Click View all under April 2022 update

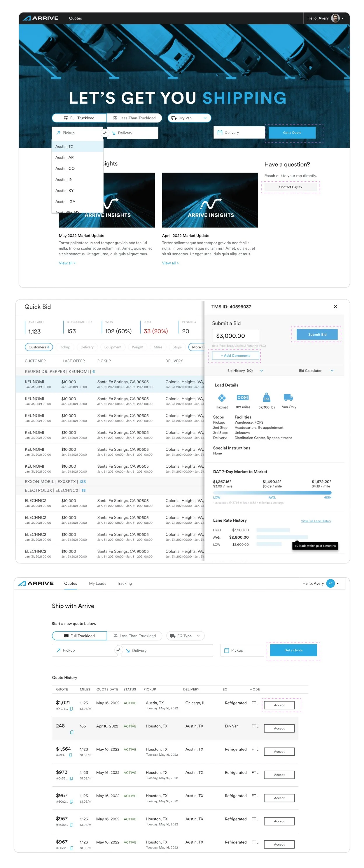(170, 263)
